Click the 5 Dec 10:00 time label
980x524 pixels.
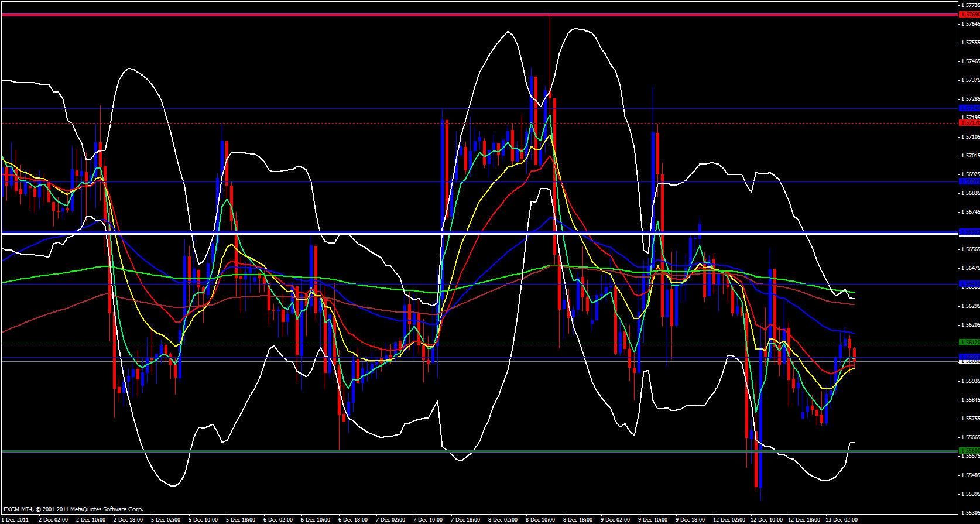[203, 520]
